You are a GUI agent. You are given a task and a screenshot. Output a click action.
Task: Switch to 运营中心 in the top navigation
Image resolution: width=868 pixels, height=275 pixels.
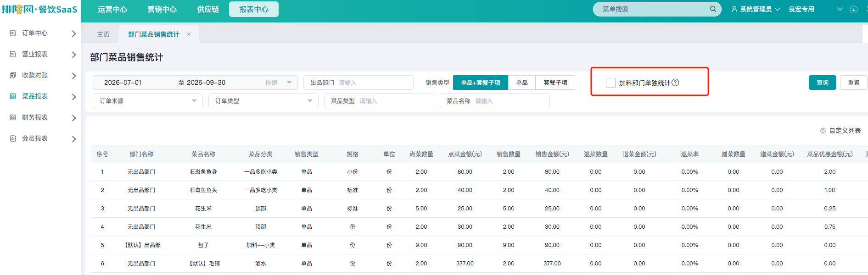click(112, 9)
